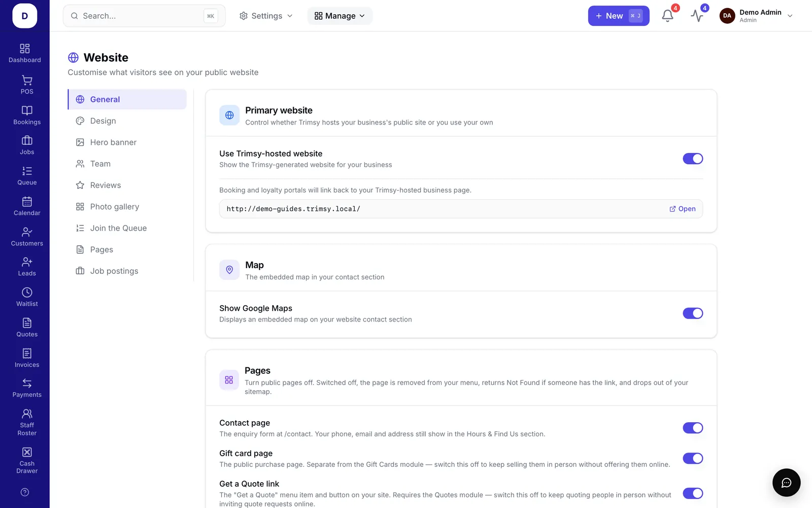
Task: Toggle the Get a Quote link switch
Action: point(693,494)
